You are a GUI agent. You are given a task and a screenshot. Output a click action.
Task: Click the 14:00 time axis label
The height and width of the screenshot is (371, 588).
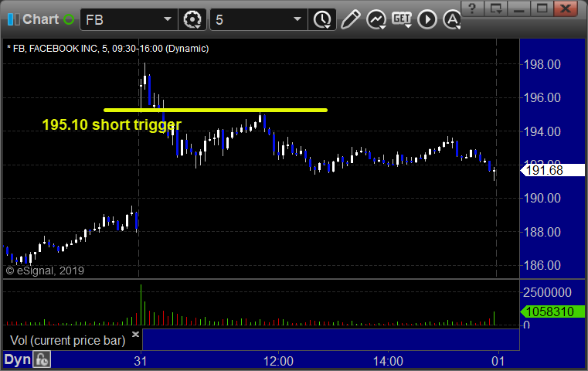pos(388,361)
